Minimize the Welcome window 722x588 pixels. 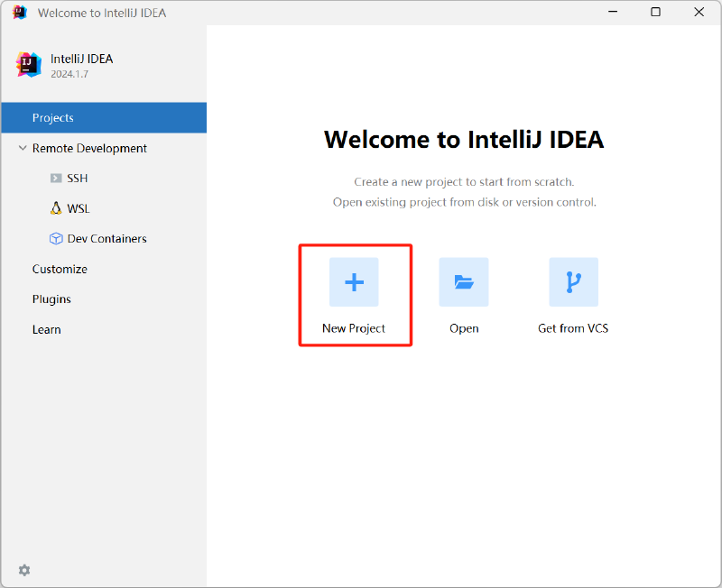coord(613,12)
